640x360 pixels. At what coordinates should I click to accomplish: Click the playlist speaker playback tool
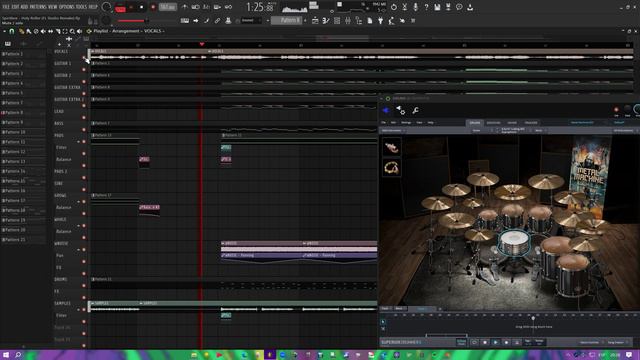[x=80, y=31]
